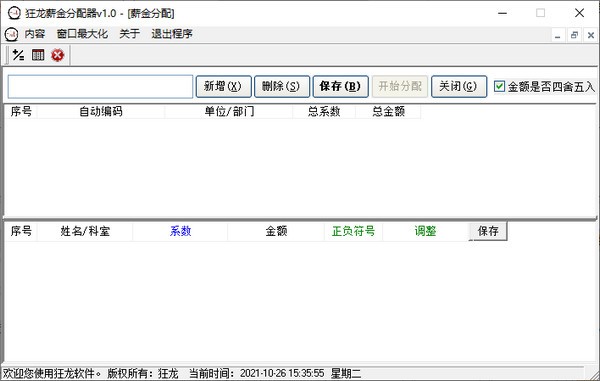Click the plus-slash-minus toolbar icon
Screen dimensions: 600x381
click(18, 55)
